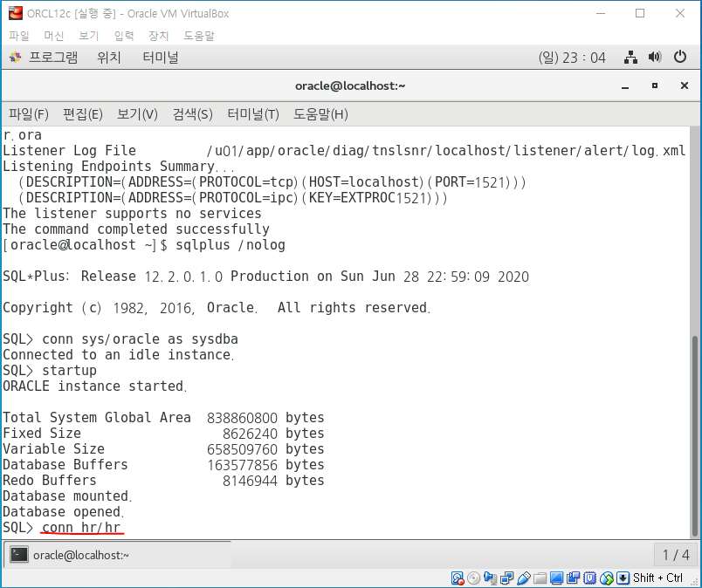
Task: Click the PROTOCOL=tcp description line
Action: (272, 182)
